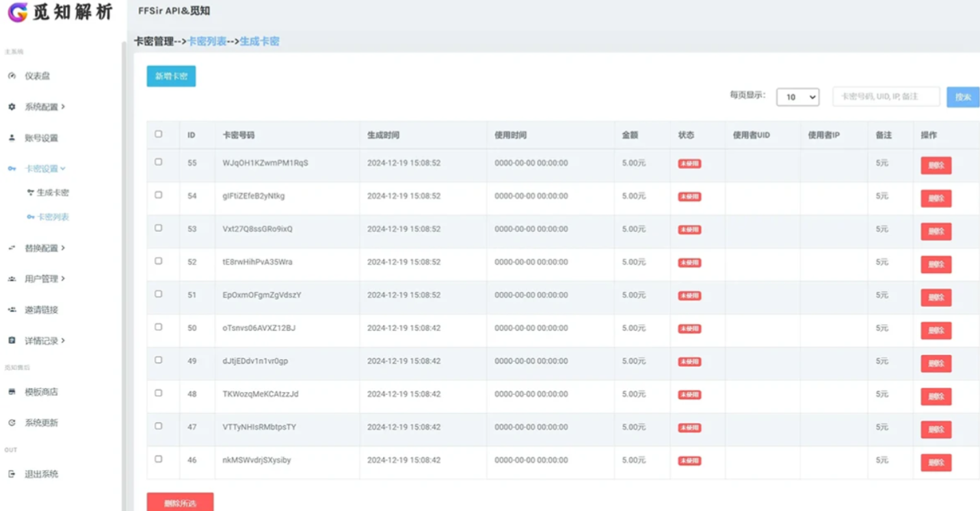This screenshot has width=980, height=511.
Task: Click the 账号设置 person icon
Action: tap(12, 137)
